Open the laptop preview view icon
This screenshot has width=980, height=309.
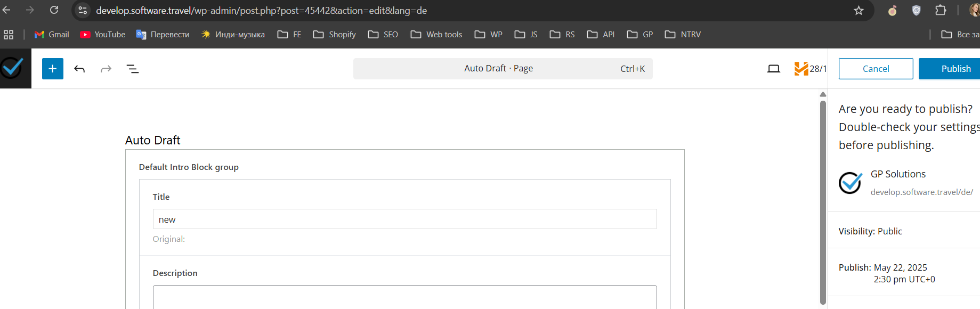(x=774, y=69)
